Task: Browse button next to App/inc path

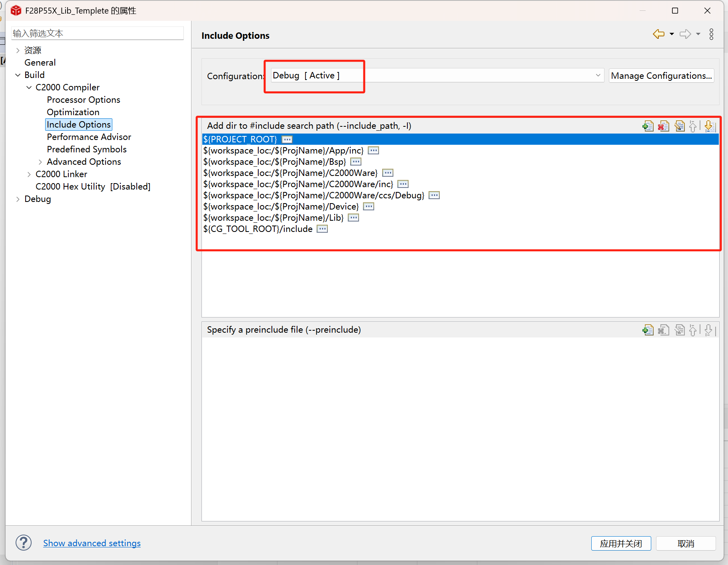Action: coord(373,151)
